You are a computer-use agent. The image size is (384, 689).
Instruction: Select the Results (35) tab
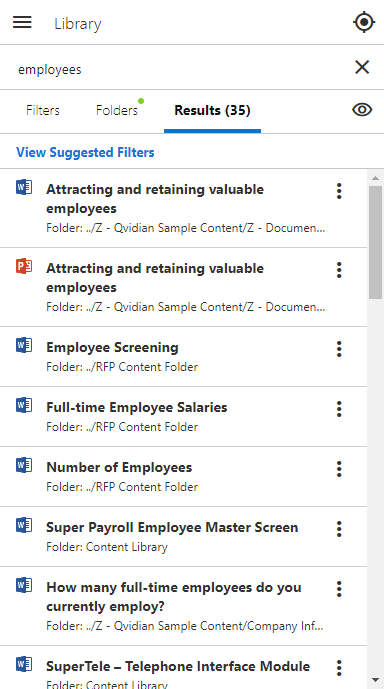click(212, 110)
